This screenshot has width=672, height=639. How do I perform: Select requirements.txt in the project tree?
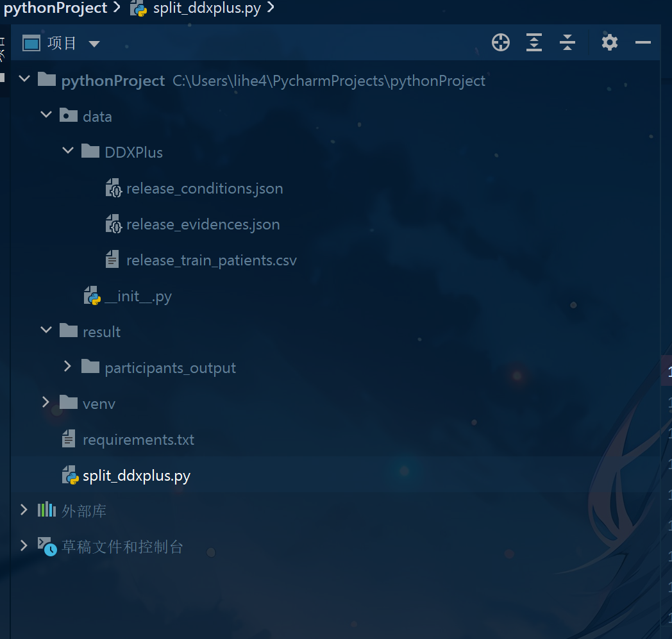pos(138,440)
